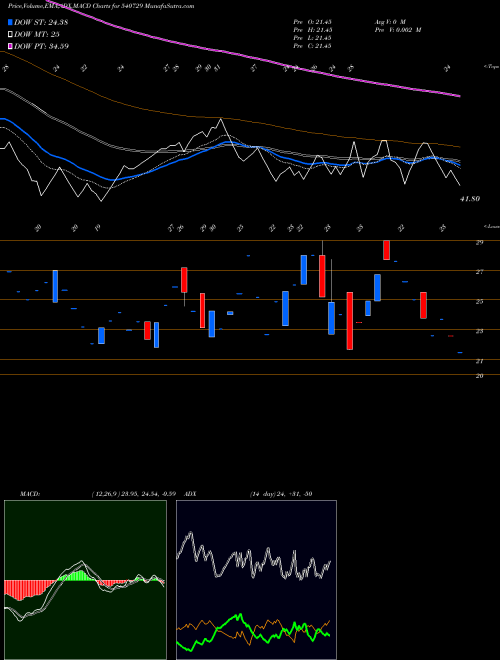Viewport: 500px width, 660px height.
Task: Click the price axis label 29
Action: pos(479,242)
